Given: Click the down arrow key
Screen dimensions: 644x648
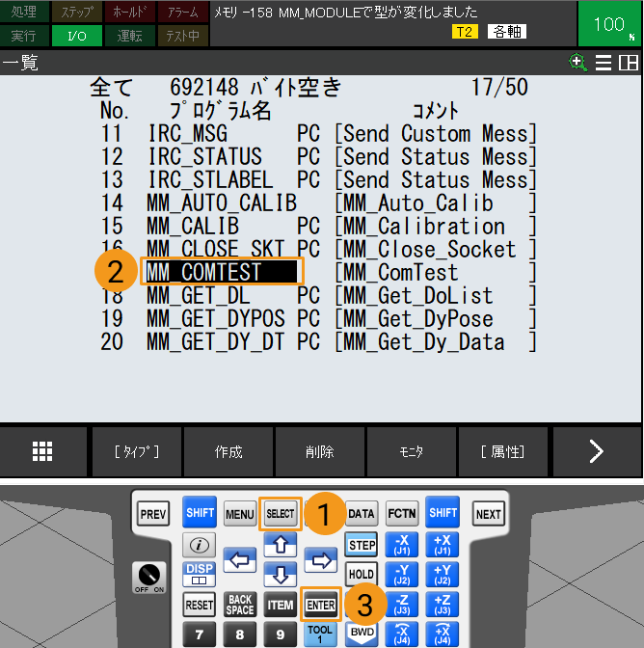Looking at the screenshot, I should (281, 574).
